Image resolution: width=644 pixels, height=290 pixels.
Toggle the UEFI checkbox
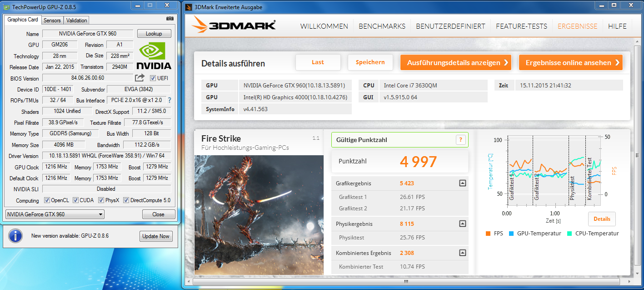click(x=153, y=78)
